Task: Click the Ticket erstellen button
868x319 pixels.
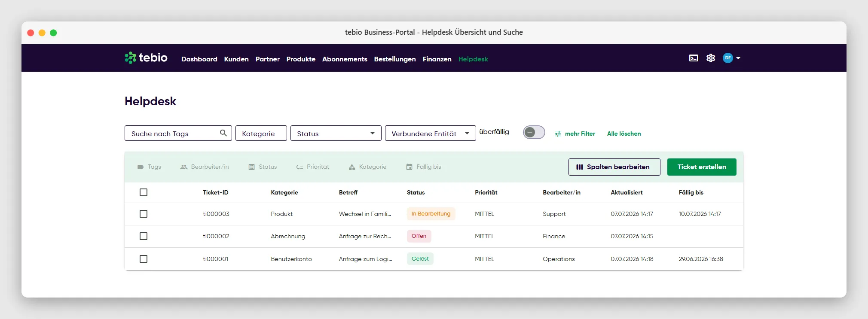Action: [x=702, y=167]
